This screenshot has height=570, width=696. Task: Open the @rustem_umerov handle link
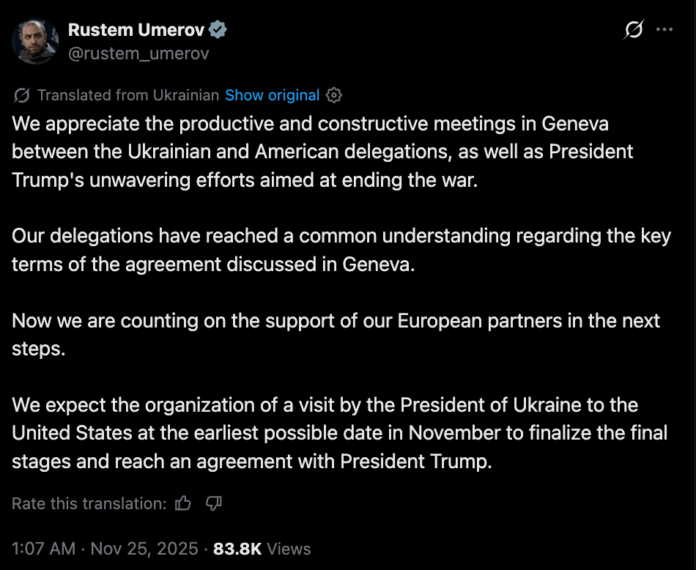click(x=130, y=54)
